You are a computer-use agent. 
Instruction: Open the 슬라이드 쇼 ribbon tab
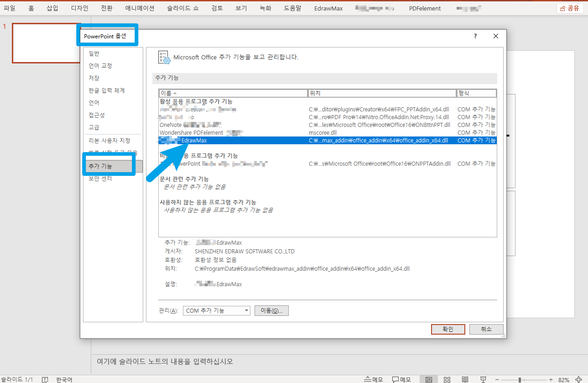tap(184, 8)
